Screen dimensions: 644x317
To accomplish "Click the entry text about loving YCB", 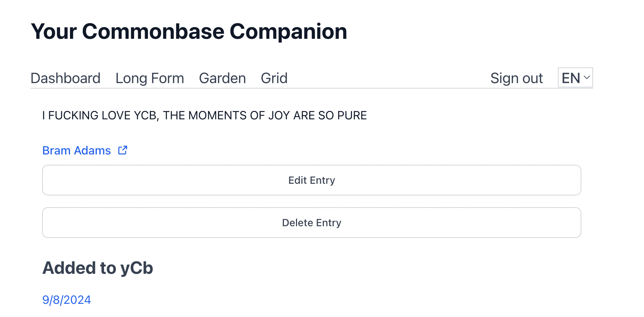I will coord(204,116).
